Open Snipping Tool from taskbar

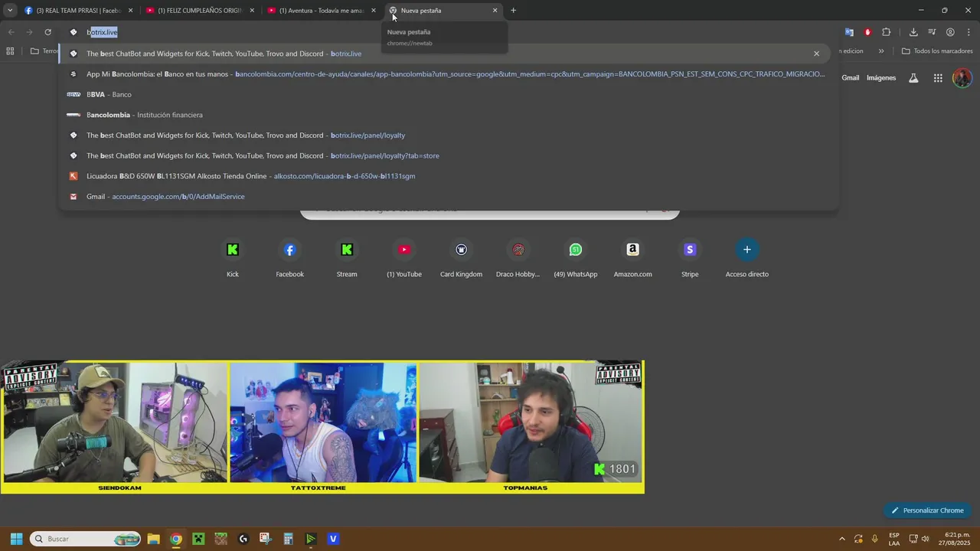265,539
